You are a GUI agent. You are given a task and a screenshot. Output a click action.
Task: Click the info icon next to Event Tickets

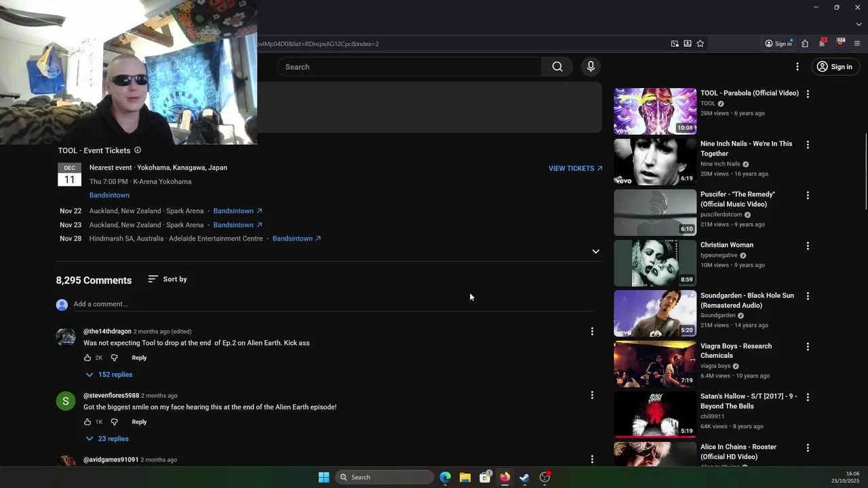click(x=138, y=150)
